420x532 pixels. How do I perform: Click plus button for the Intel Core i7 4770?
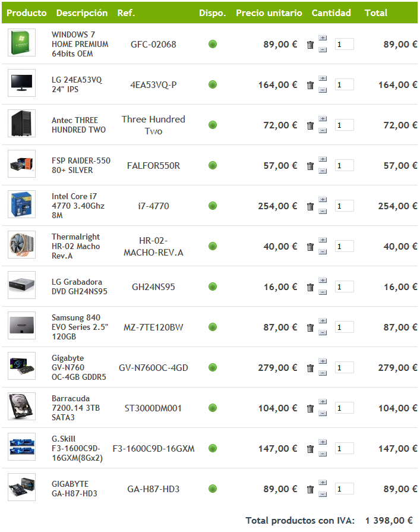[323, 199]
